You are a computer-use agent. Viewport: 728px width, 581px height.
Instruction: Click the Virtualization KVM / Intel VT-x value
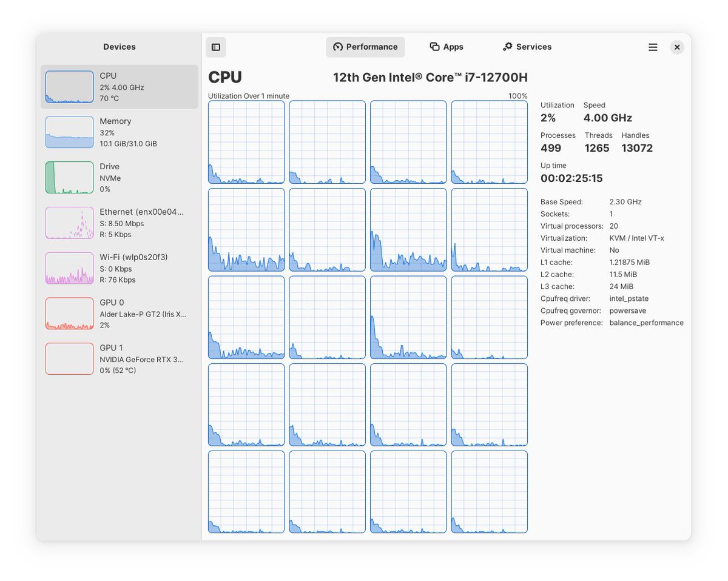point(637,238)
